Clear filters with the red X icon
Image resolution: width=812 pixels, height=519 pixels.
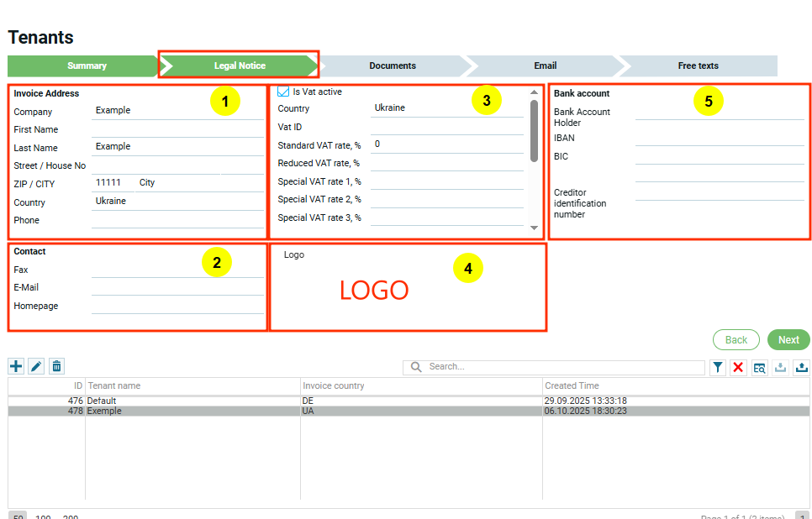[x=738, y=367]
